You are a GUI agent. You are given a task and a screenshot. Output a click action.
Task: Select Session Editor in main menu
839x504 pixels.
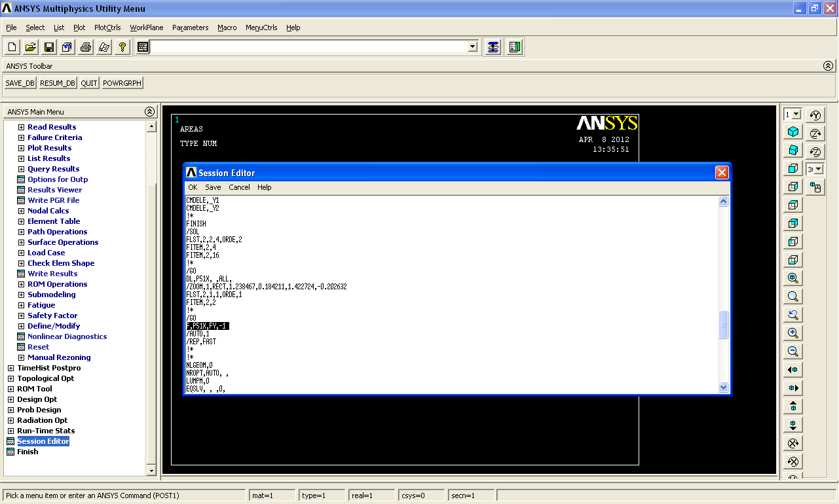(43, 441)
